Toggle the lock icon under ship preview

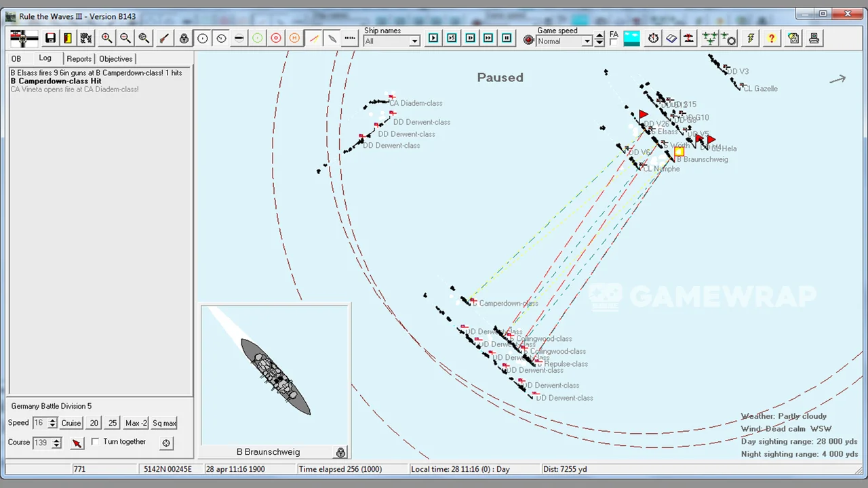[x=340, y=452]
